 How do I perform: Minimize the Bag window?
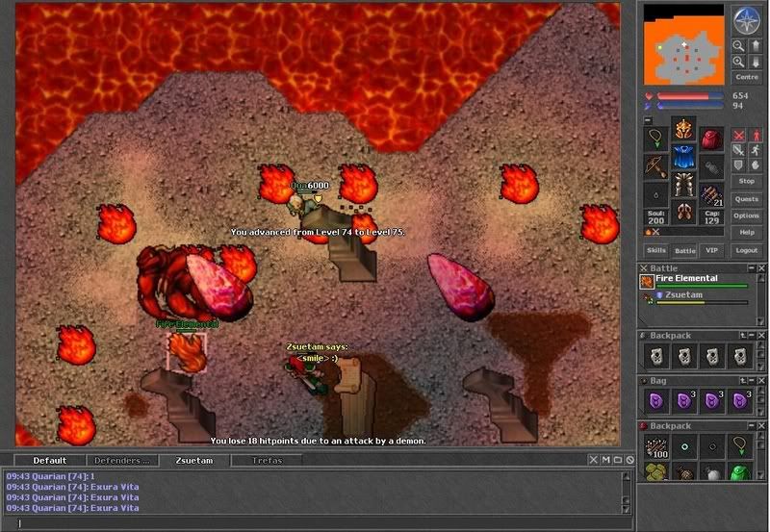tap(752, 380)
